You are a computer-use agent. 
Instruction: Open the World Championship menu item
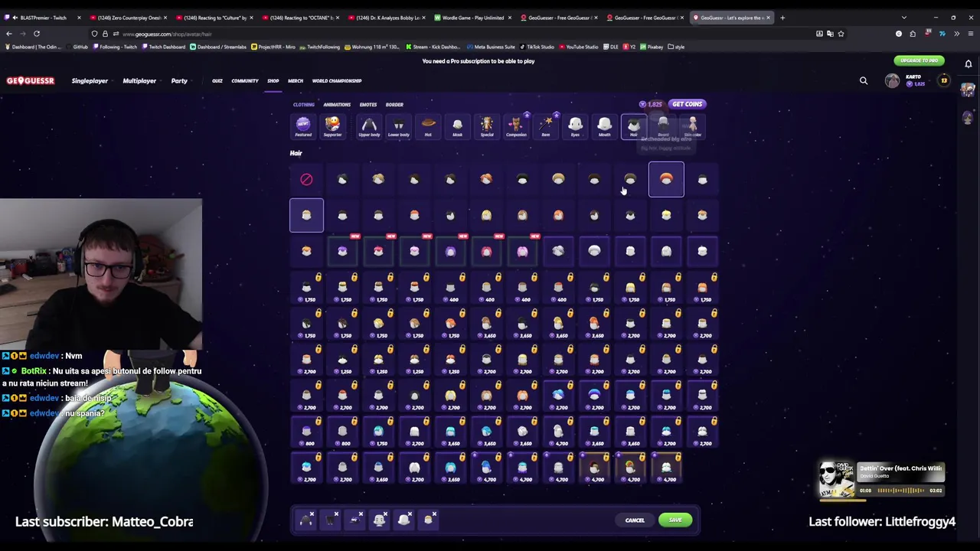pos(337,80)
